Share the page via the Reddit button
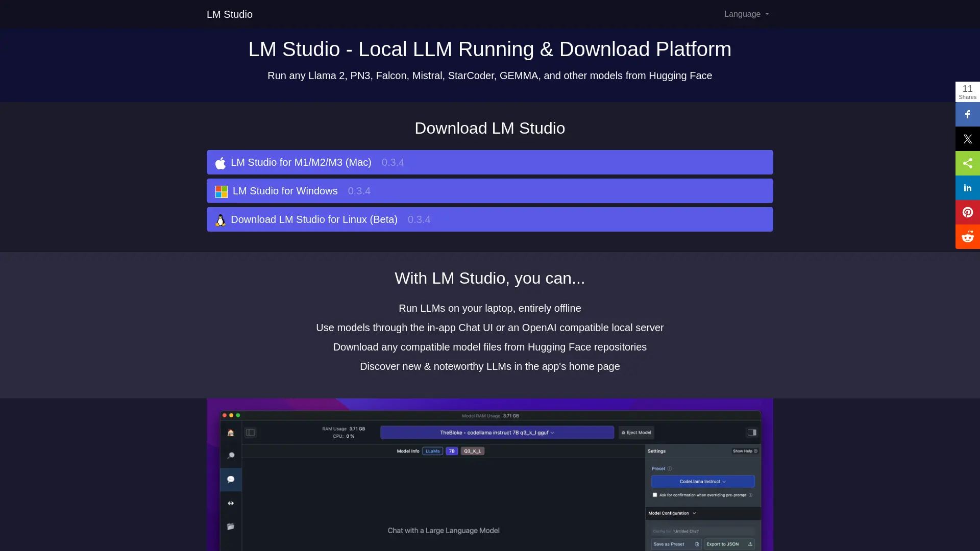The width and height of the screenshot is (980, 551). point(968,237)
